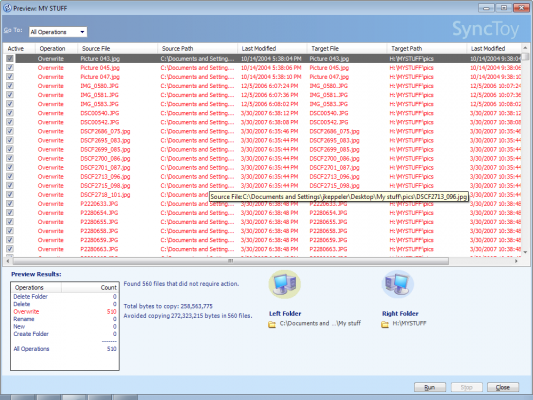Viewport: 533px width, 400px height.
Task: Click source file DSCF2718_101.jpg
Action: (105, 195)
